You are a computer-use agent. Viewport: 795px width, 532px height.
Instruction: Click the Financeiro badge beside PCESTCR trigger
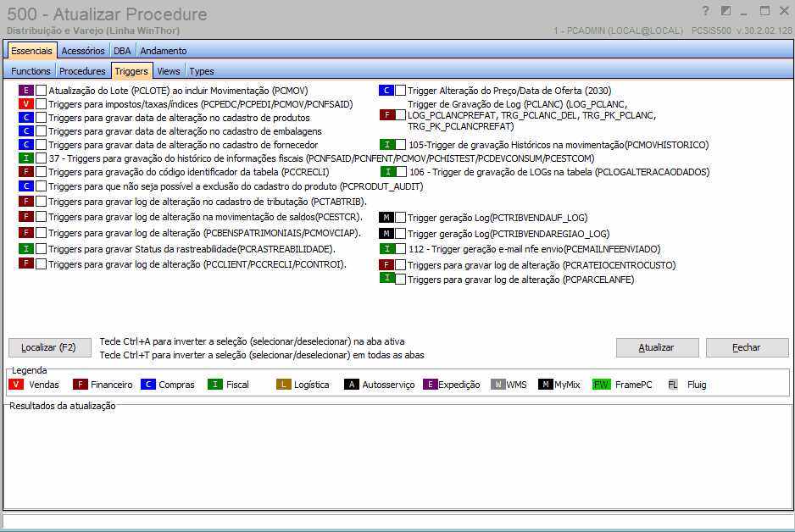pyautogui.click(x=26, y=217)
